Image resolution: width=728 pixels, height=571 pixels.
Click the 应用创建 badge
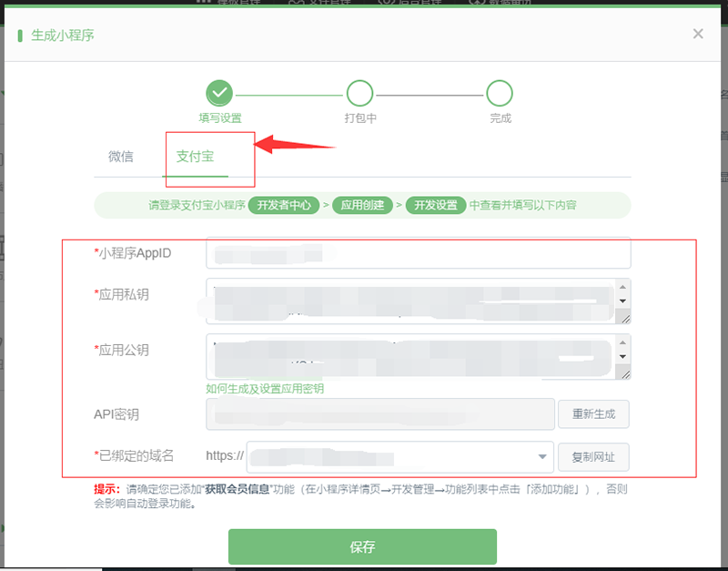(362, 205)
